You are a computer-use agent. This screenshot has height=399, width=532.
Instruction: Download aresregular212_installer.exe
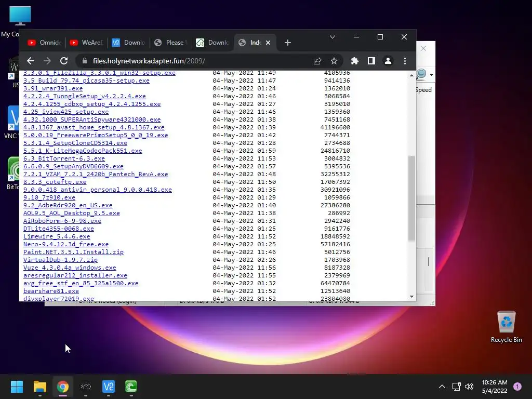(x=75, y=276)
